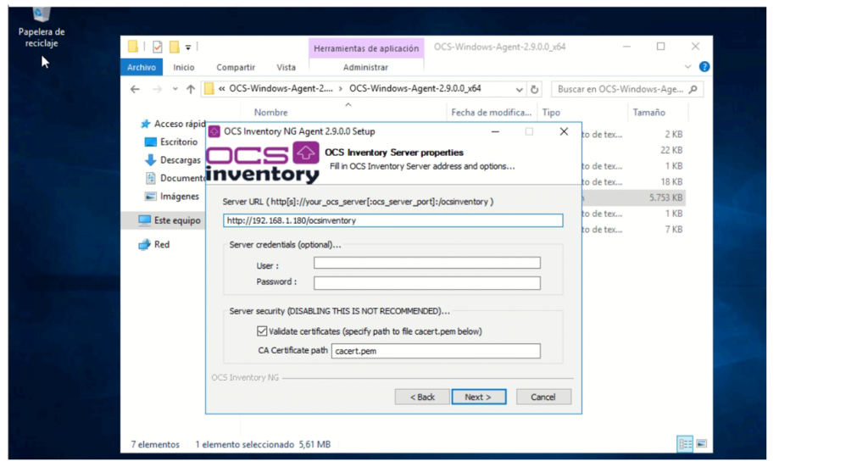Image resolution: width=868 pixels, height=467 pixels.
Task: Click the new folder icon in Explorer quick access toolbar
Action: [175, 47]
